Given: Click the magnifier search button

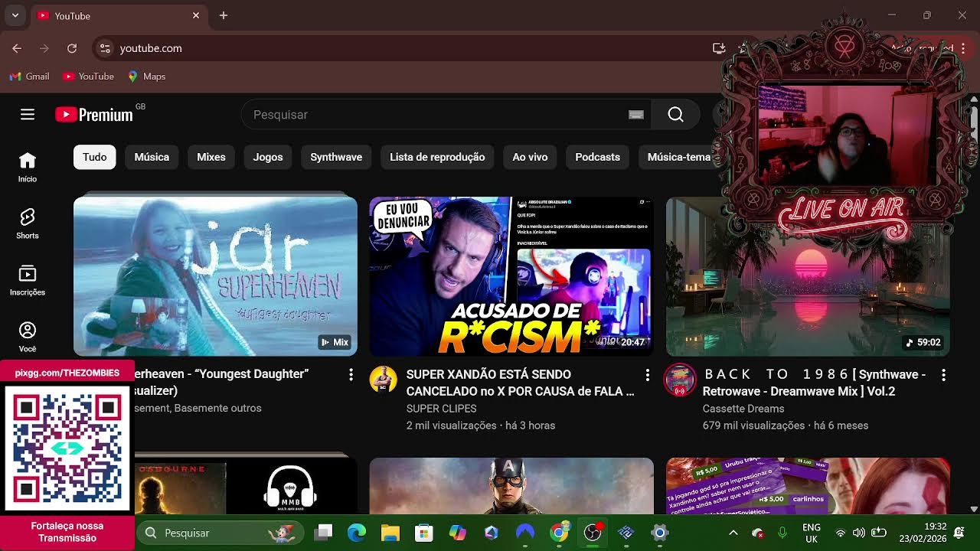Looking at the screenshot, I should pos(675,115).
